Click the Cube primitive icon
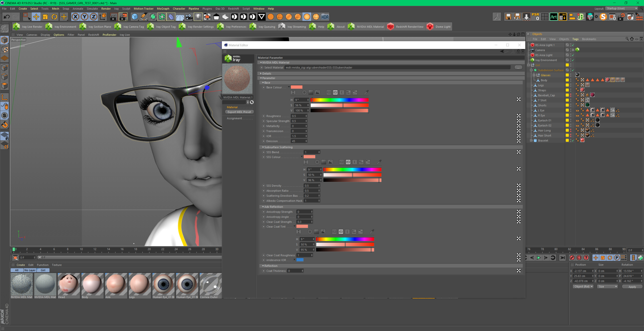The width and height of the screenshot is (644, 331). 135,17
